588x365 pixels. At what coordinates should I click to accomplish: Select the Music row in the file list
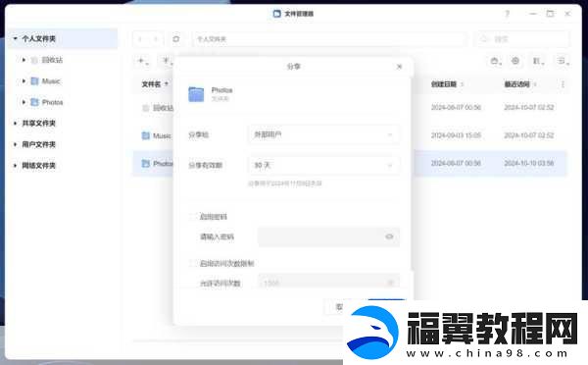[152, 135]
